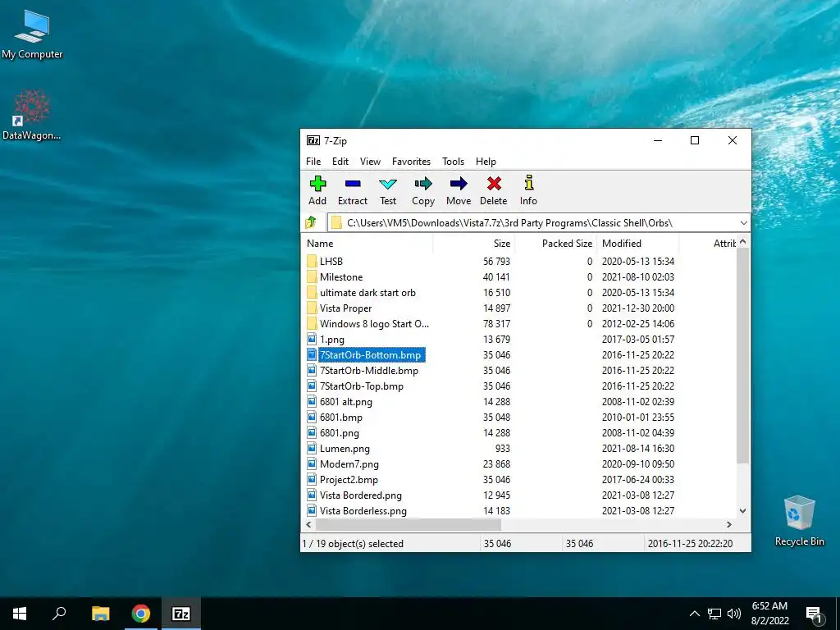Click the network tray icon
The image size is (840, 630).
tap(714, 614)
